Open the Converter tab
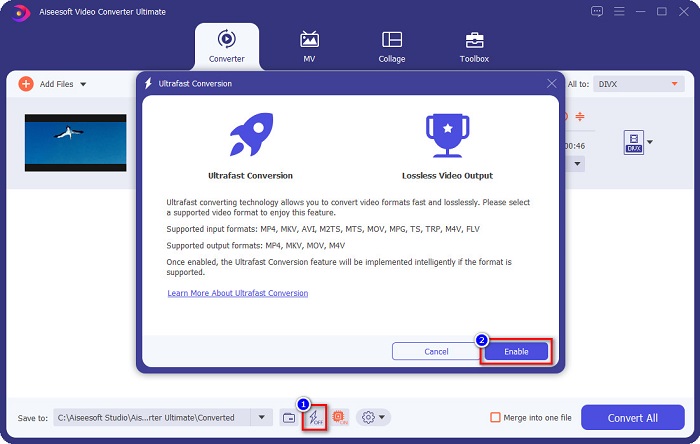 click(x=227, y=46)
